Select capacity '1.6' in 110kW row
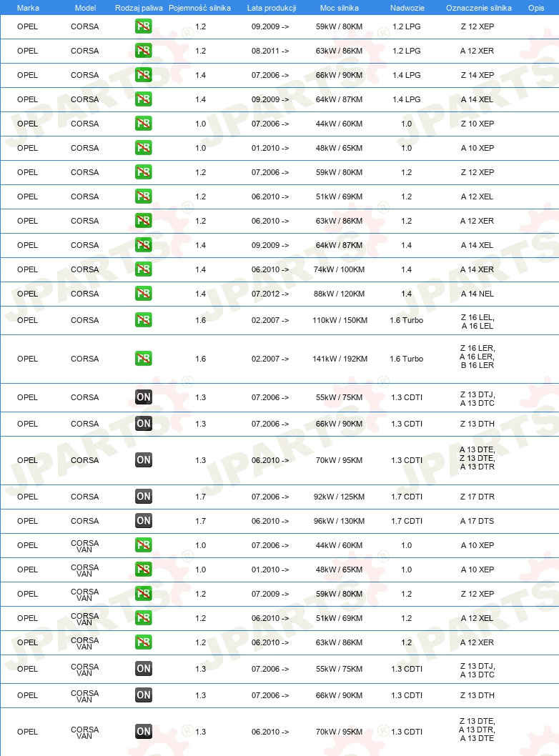The width and height of the screenshot is (559, 756). tap(201, 320)
